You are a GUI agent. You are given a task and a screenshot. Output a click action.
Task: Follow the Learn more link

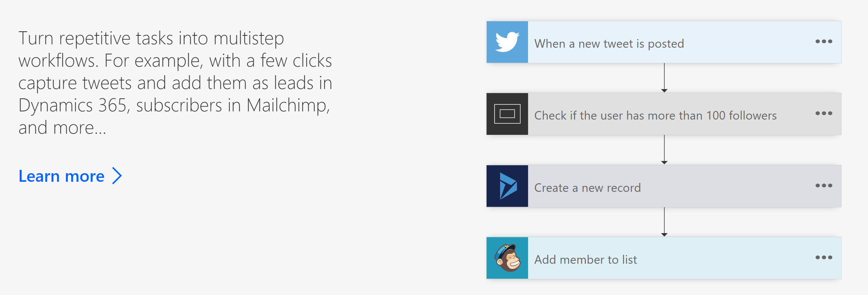tap(61, 176)
